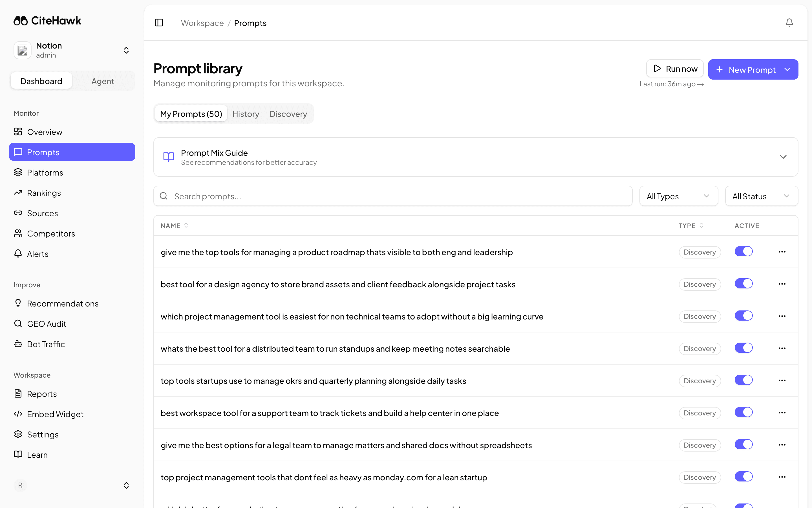Open row menu for support team tickets prompt

pos(782,413)
